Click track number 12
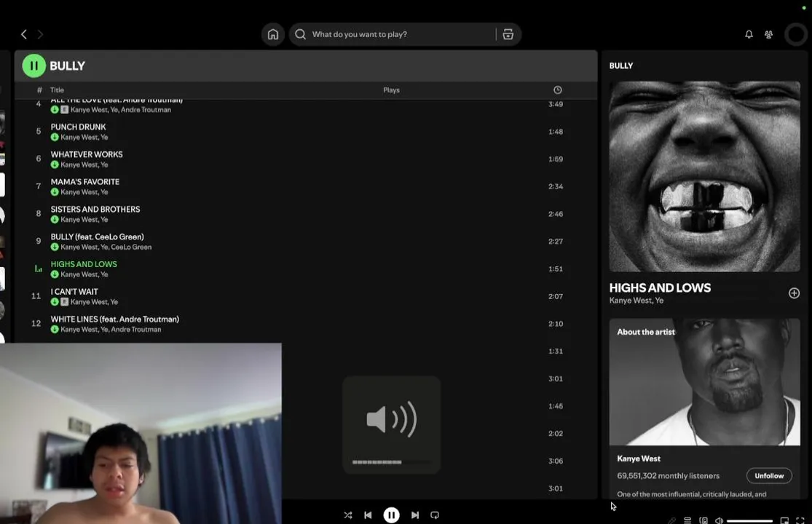 (36, 323)
